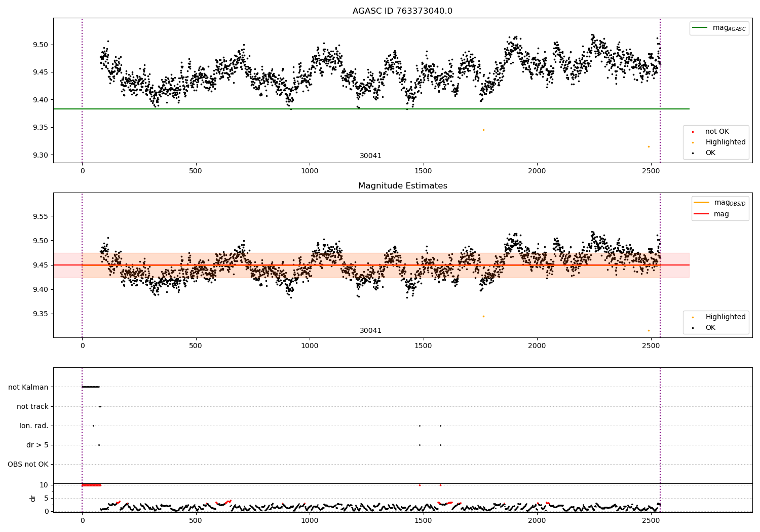Click the 'dr > 5' row label
Viewport: 760px width, 532px height.
coord(37,445)
